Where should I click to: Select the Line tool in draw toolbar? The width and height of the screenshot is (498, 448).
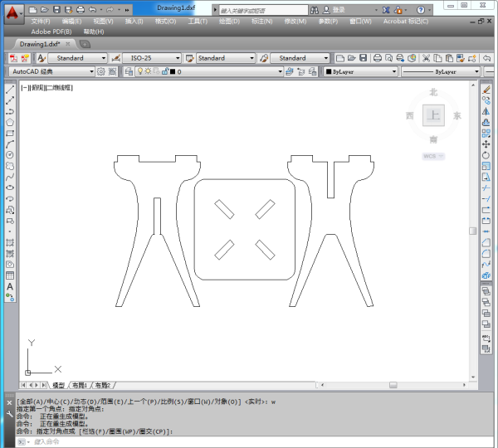click(10, 90)
